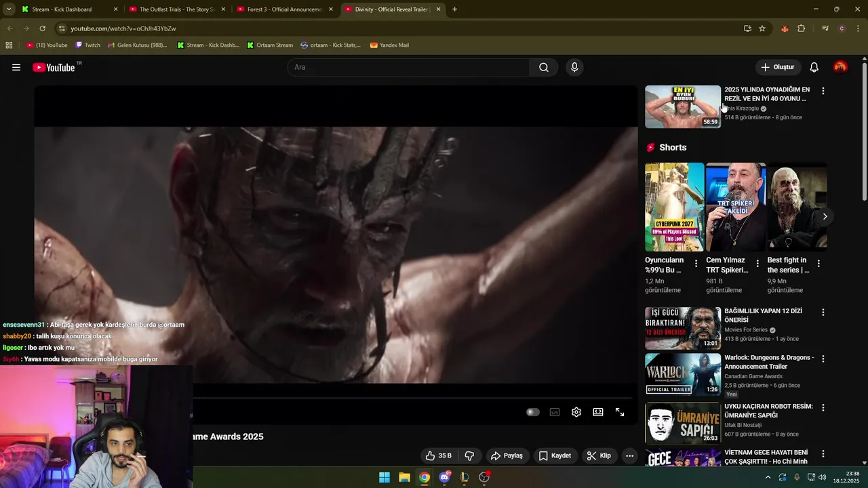
Task: Open the Warlock official trailer thumbnail
Action: click(683, 374)
